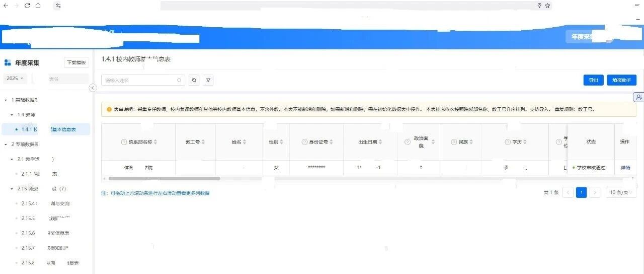Open the 详情 link in the table row
Screen dimensions: 644x274
click(x=625, y=168)
